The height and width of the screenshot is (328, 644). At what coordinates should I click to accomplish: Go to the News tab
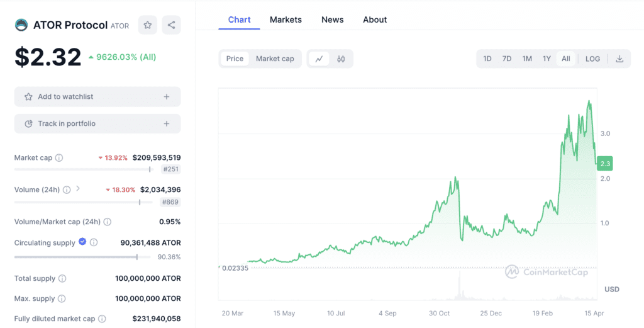(332, 20)
